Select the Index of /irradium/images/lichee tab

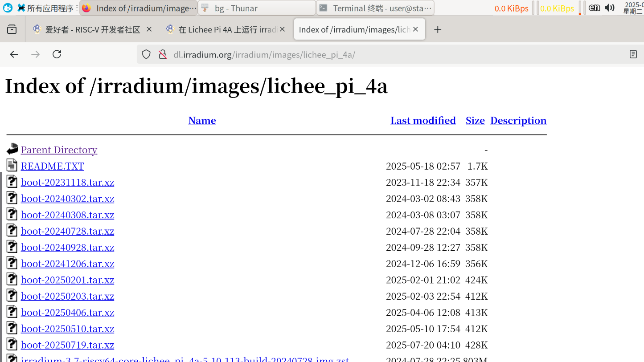pyautogui.click(x=359, y=29)
